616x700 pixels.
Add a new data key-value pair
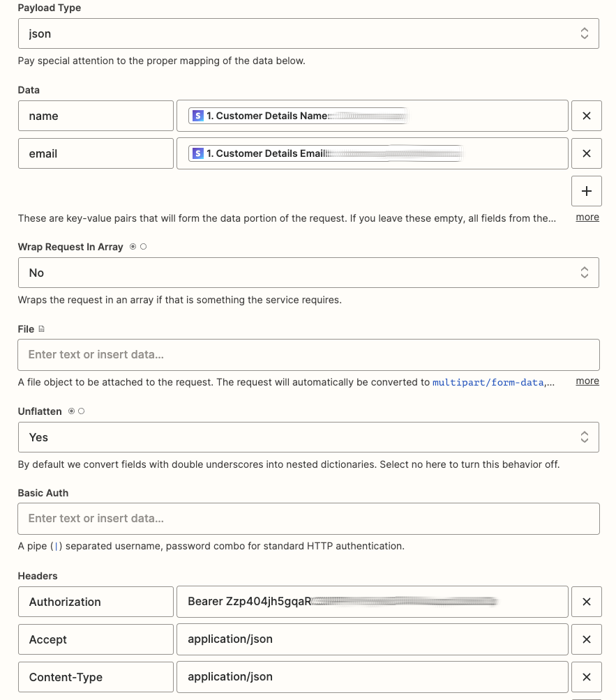(x=586, y=191)
